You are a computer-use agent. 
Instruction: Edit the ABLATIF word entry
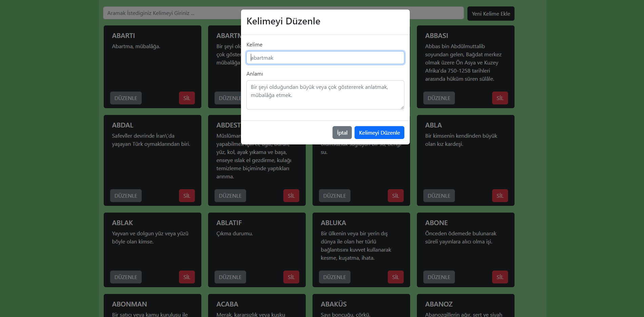pyautogui.click(x=230, y=277)
